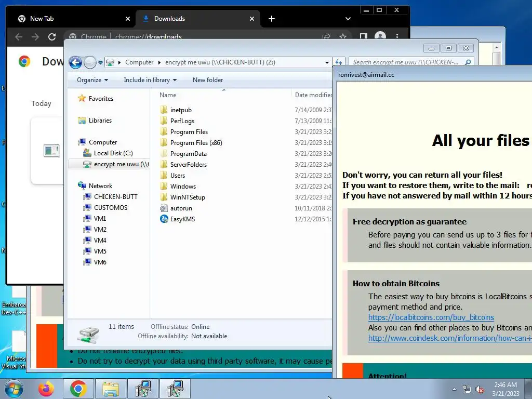Select Local Disk (C:) in tree
This screenshot has width=532, height=399.
(108, 153)
